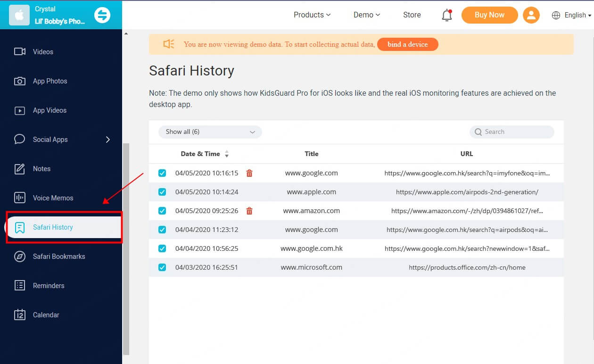Image resolution: width=594 pixels, height=364 pixels.
Task: Expand the Social Apps submenu arrow
Action: click(108, 140)
